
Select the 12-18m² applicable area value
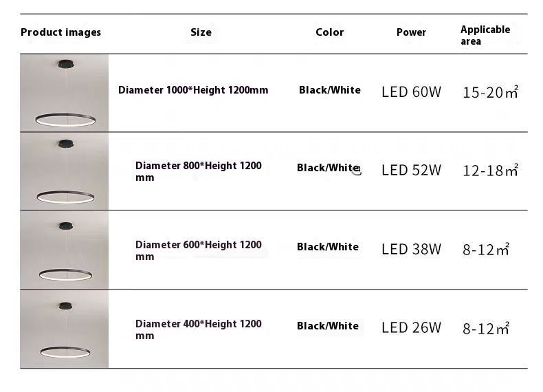(490, 171)
